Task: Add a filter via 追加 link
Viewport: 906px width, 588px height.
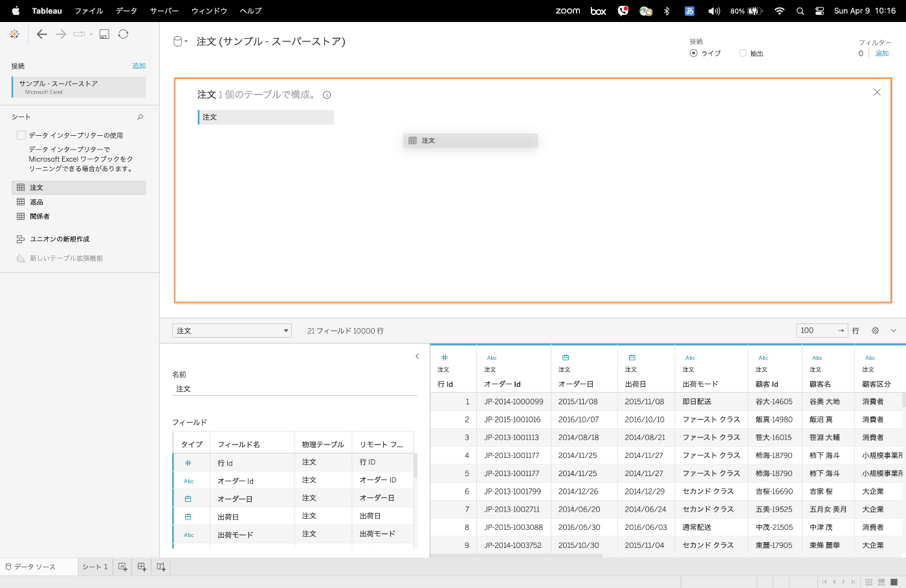Action: 882,53
